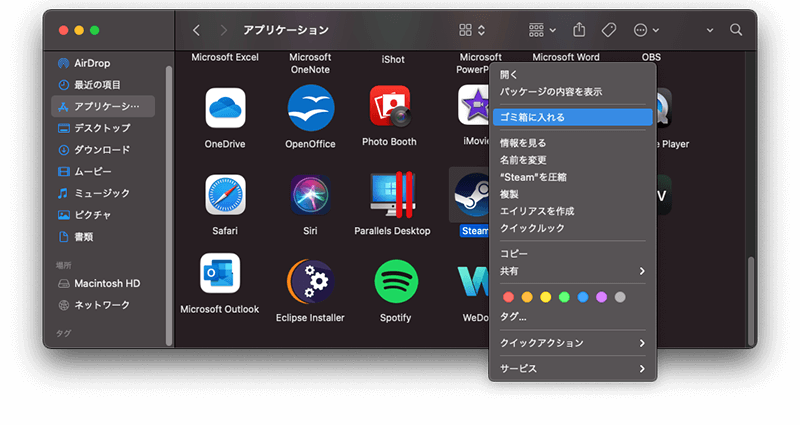Select the Siri app icon
The image size is (800, 425).
310,195
